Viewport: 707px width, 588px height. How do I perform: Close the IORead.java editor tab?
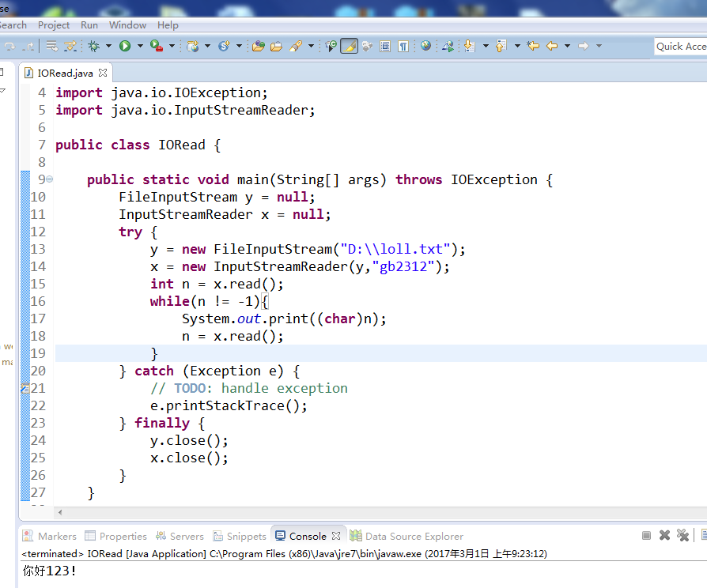coord(103,73)
